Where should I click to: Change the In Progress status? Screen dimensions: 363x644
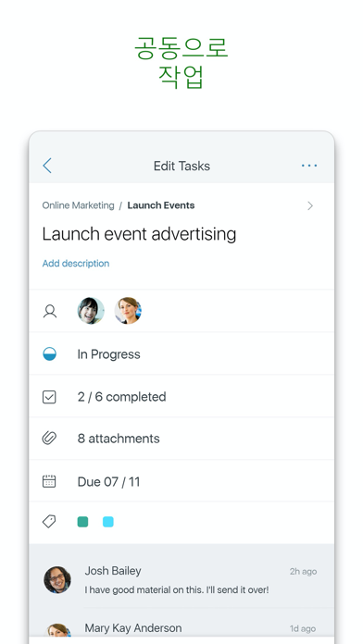(x=108, y=354)
